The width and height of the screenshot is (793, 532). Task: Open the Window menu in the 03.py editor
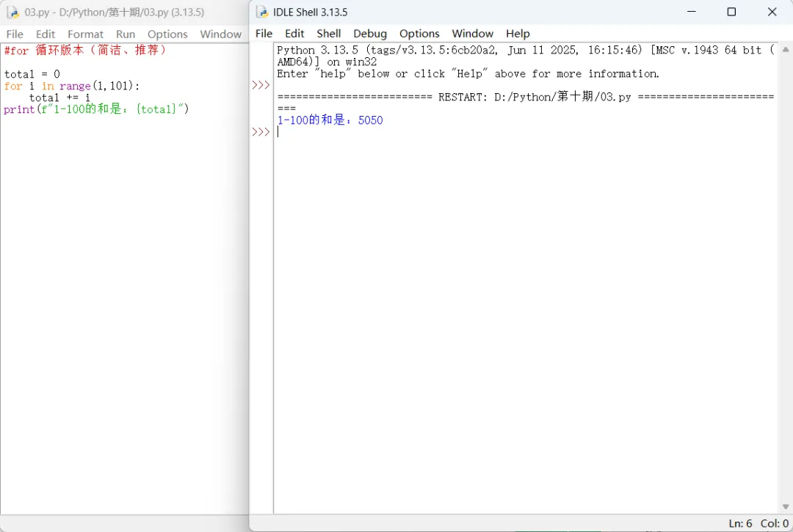[220, 34]
